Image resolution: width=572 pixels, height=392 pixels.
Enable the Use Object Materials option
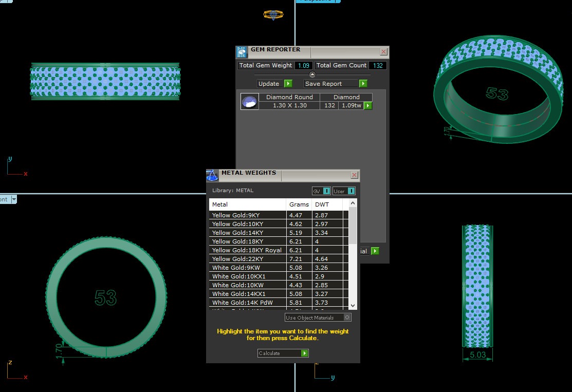click(347, 318)
